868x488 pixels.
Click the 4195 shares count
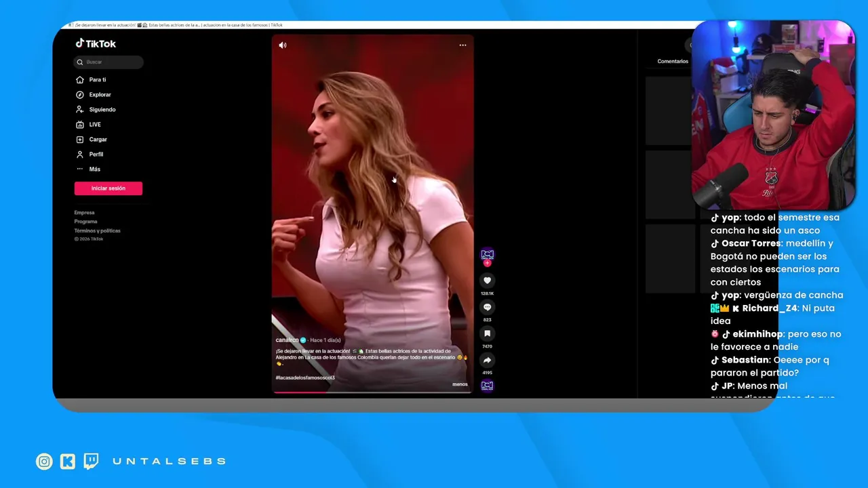[x=487, y=373]
